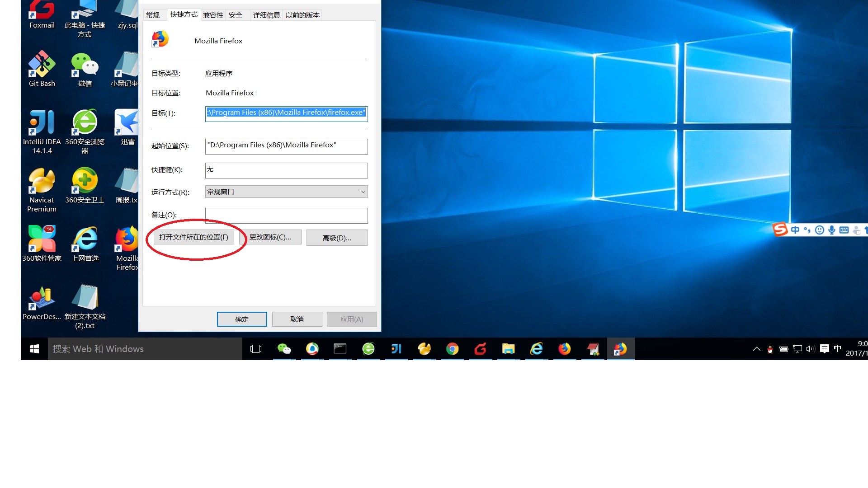Toggle Sogou Chinese/English mode button
Image resolution: width=868 pixels, height=488 pixels.
click(x=795, y=230)
